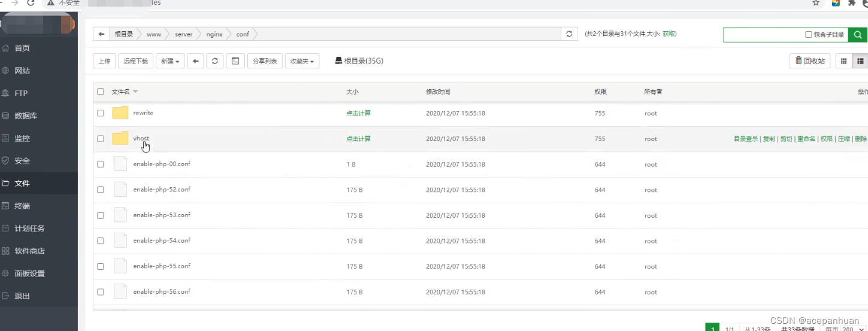
Task: Open 监控 in the sidebar
Action: pyautogui.click(x=22, y=138)
